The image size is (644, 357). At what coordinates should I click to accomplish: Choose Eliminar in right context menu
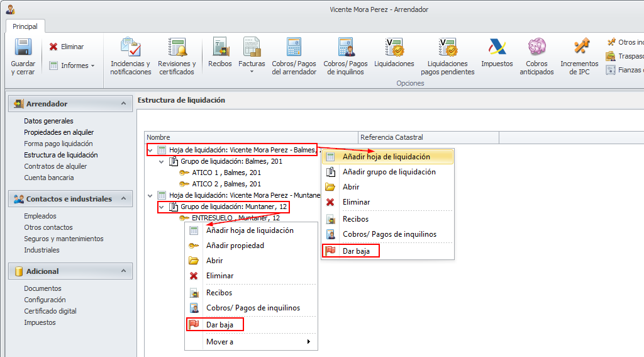[x=387, y=202]
